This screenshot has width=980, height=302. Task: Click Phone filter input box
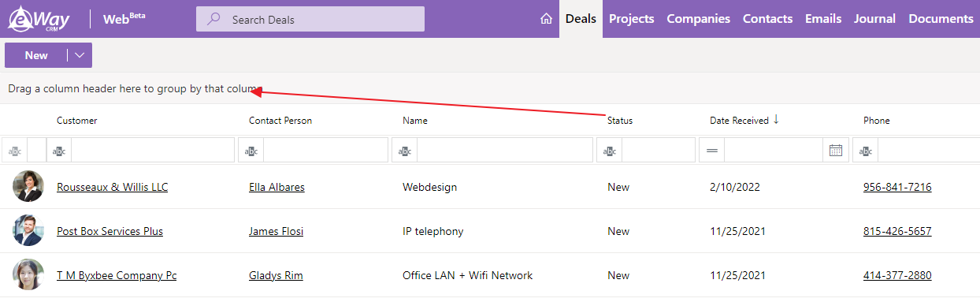928,150
